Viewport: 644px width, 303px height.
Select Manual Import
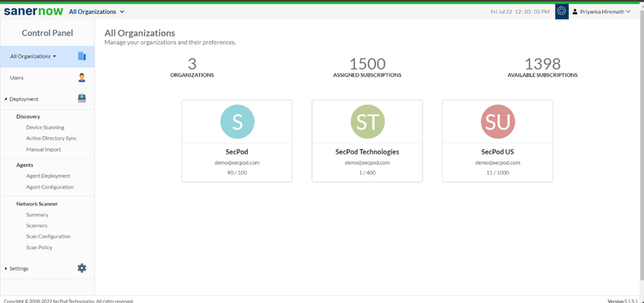click(43, 150)
